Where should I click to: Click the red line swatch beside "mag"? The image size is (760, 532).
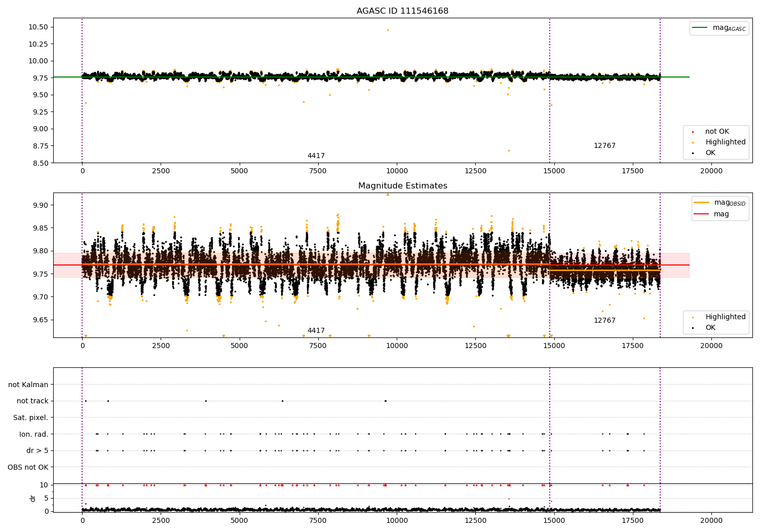(x=702, y=214)
